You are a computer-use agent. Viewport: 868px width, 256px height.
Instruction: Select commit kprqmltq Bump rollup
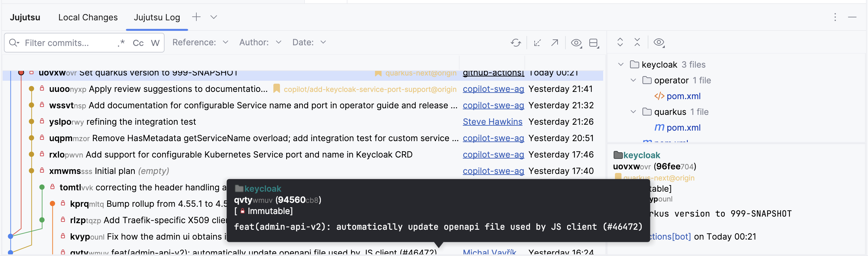tap(148, 204)
